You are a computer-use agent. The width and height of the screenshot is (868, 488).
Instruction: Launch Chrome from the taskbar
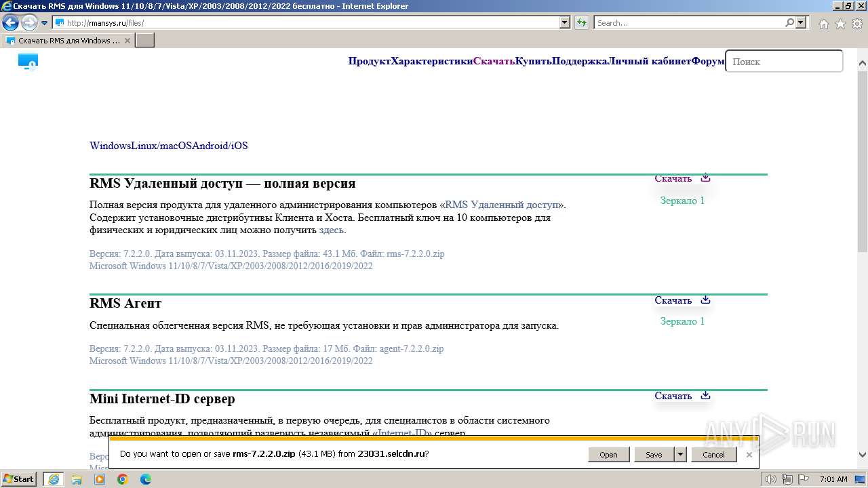click(123, 479)
